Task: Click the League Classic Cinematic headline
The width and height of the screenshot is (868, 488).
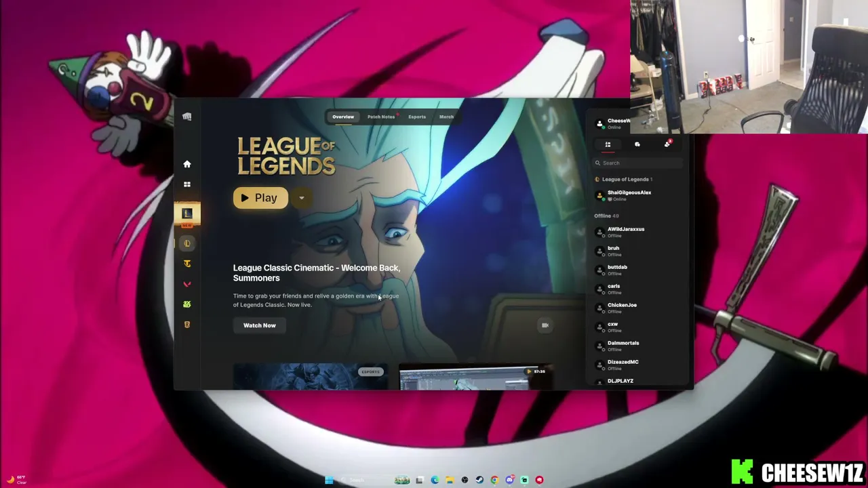Action: (317, 273)
